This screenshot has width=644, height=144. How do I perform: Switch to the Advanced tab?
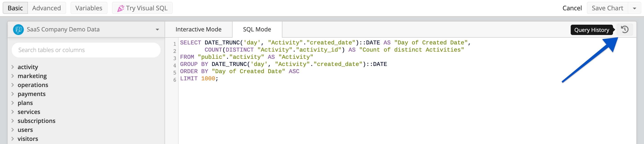[x=47, y=8]
